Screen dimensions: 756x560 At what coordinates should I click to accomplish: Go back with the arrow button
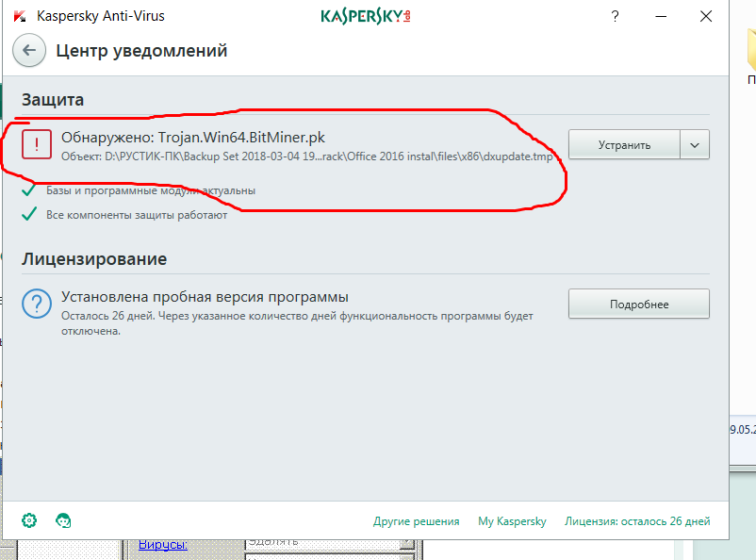pos(29,50)
